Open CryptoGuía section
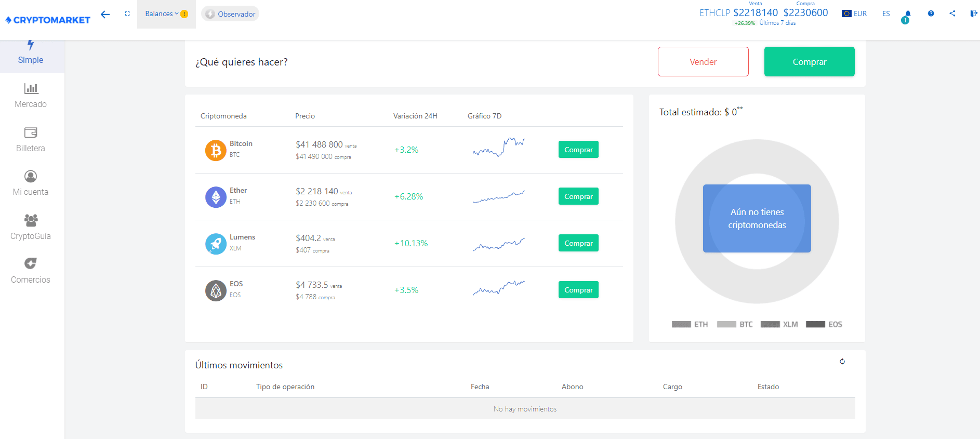 31,227
